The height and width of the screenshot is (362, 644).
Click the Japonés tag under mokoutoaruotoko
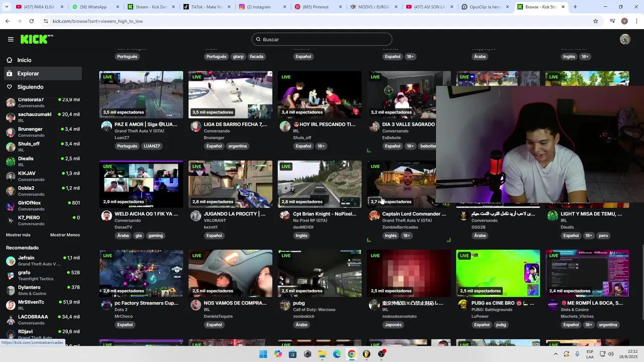[393, 325]
